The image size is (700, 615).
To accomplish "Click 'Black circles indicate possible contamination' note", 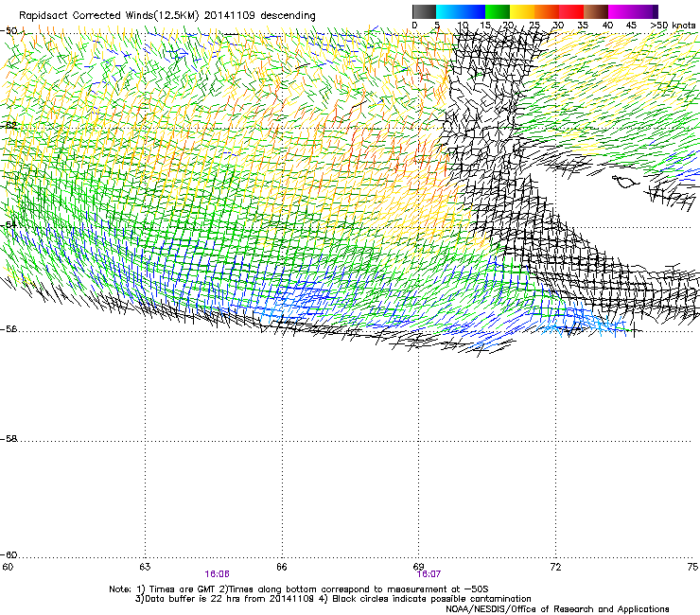I will click(431, 599).
